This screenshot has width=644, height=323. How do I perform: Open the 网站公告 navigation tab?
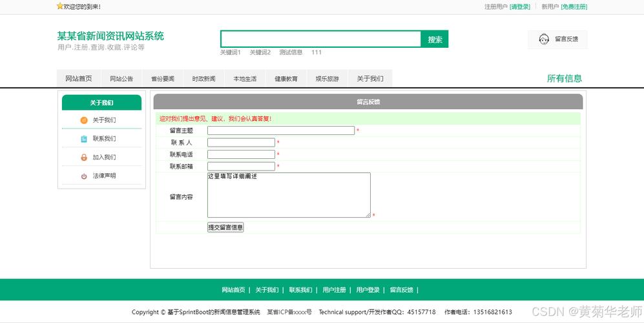tap(121, 79)
